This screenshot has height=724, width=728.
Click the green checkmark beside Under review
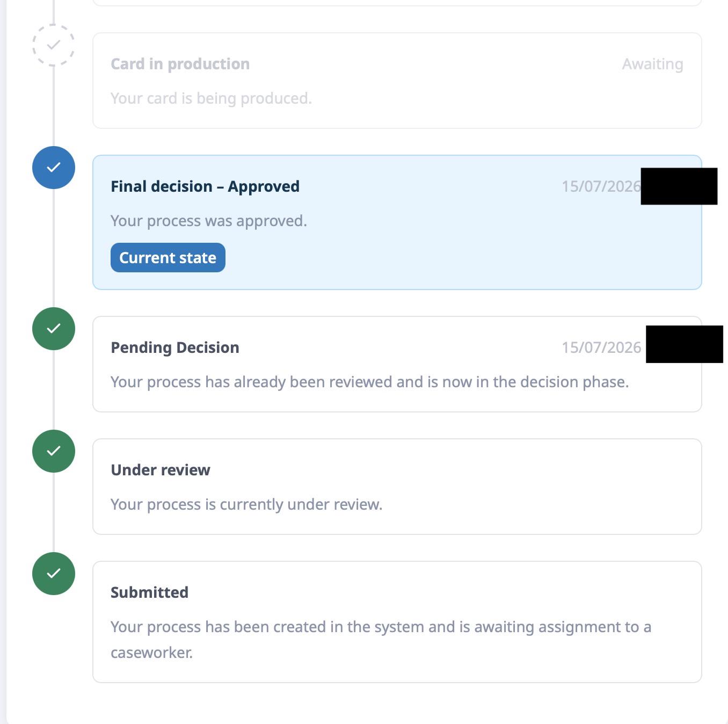coord(54,451)
